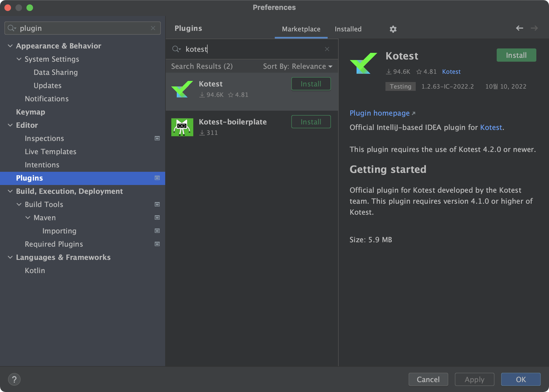Go forward with the right arrow
549x392 pixels.
point(534,28)
